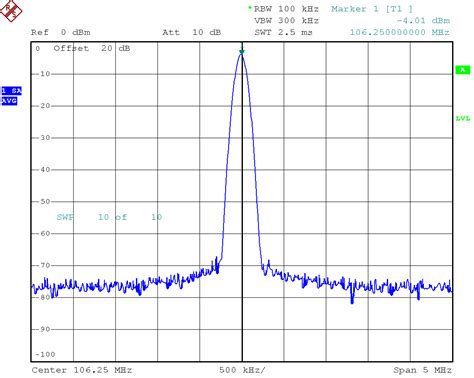Click the Marker 1 triangle at the peak
Screen dimensions: 474x378
pyautogui.click(x=242, y=51)
